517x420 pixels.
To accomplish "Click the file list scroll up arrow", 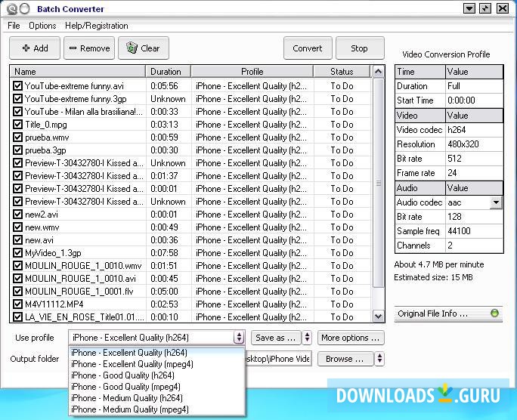I will (x=379, y=72).
